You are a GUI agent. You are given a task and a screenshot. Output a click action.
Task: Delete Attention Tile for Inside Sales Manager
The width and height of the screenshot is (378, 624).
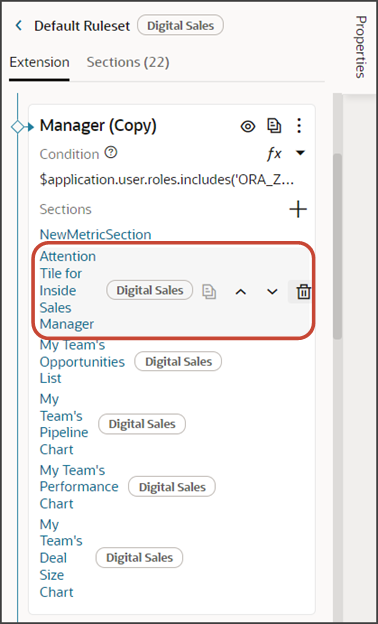[x=303, y=292]
